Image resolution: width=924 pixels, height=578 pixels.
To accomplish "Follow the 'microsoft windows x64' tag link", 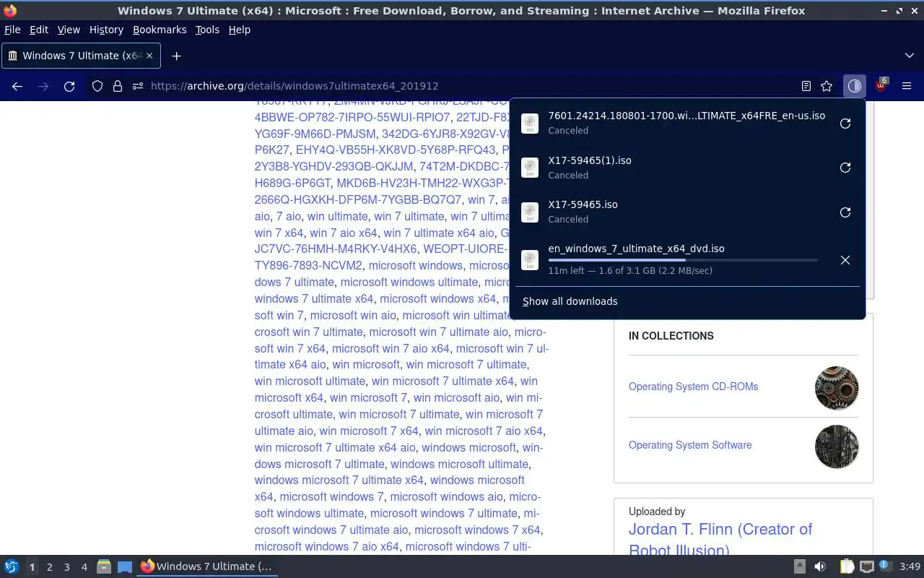I will click(x=437, y=298).
